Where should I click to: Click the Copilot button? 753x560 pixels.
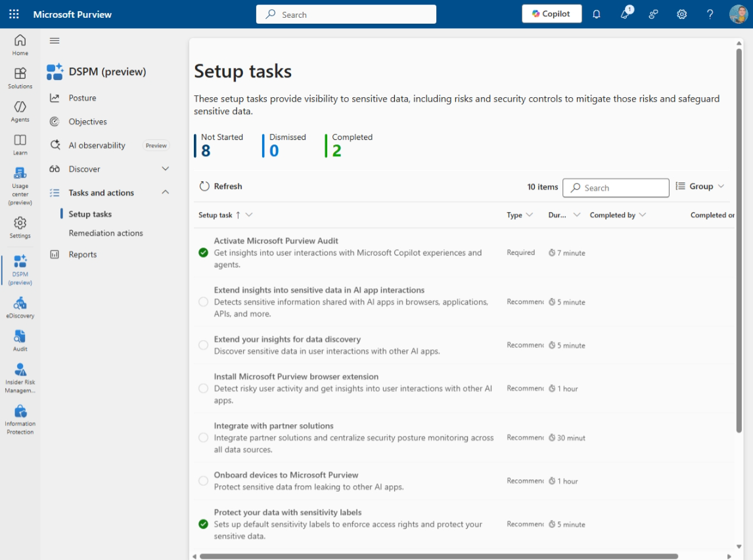(x=551, y=14)
